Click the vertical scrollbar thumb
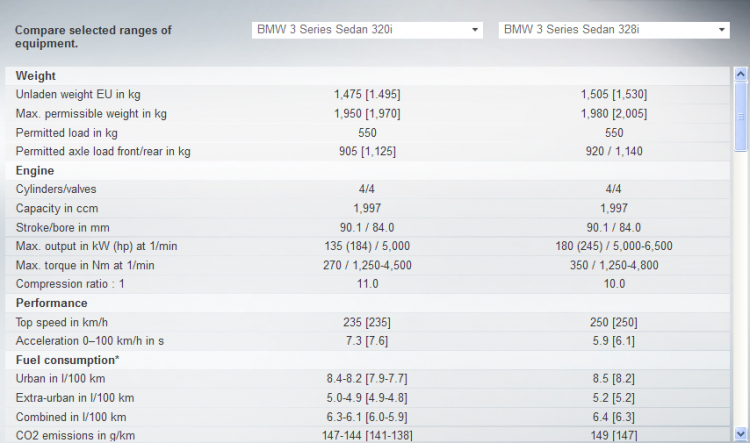750x443 pixels. [740, 116]
